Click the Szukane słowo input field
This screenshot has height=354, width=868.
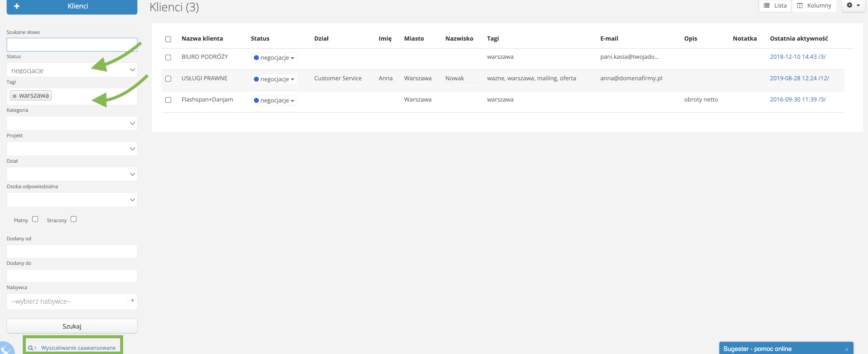coord(72,45)
